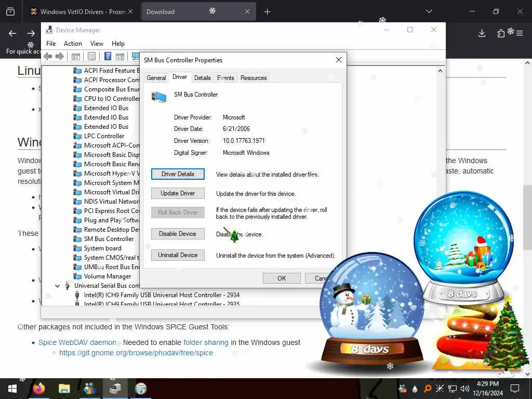Switch to the Details tab
The image size is (532, 399).
tap(203, 78)
